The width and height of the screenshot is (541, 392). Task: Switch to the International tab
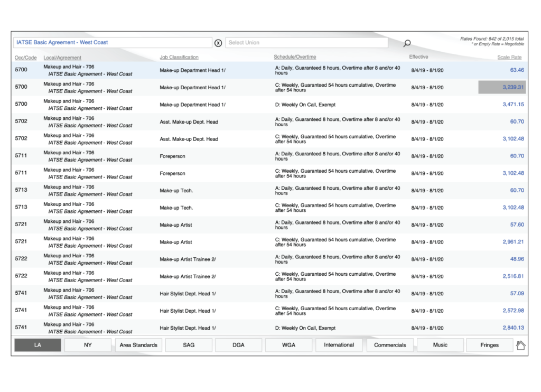339,345
